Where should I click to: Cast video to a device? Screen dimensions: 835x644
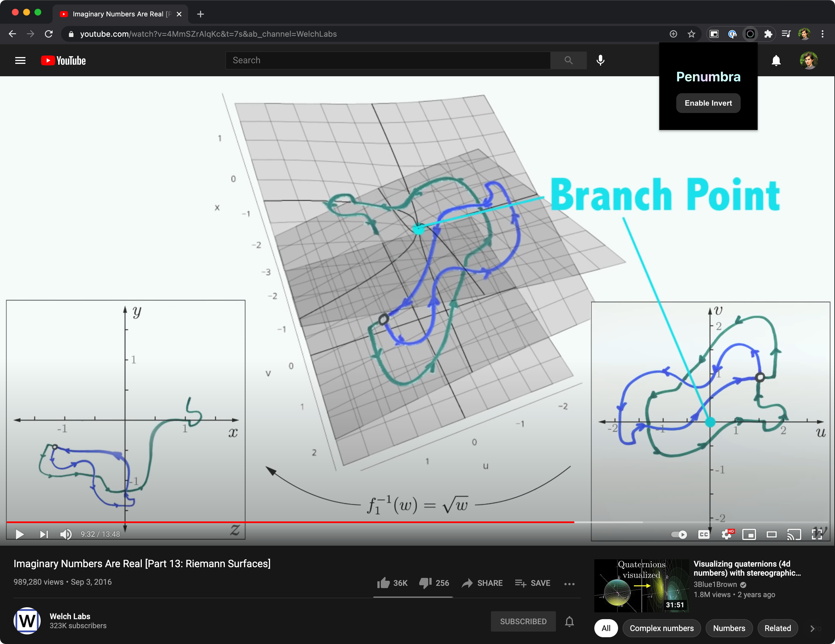coord(794,534)
